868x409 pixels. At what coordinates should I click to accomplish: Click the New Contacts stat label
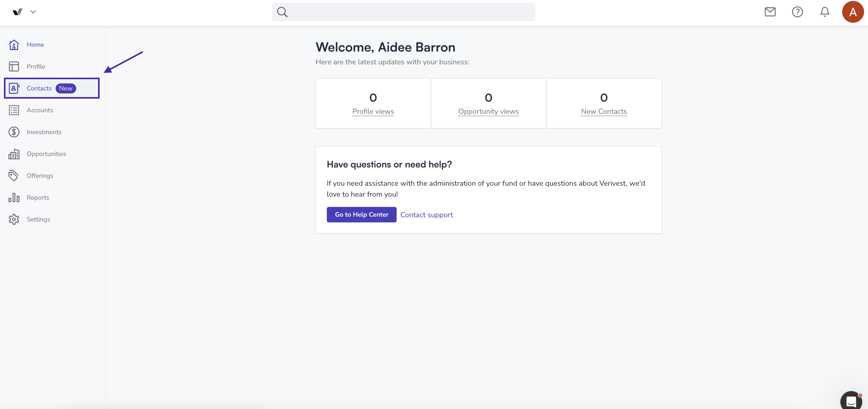tap(604, 111)
